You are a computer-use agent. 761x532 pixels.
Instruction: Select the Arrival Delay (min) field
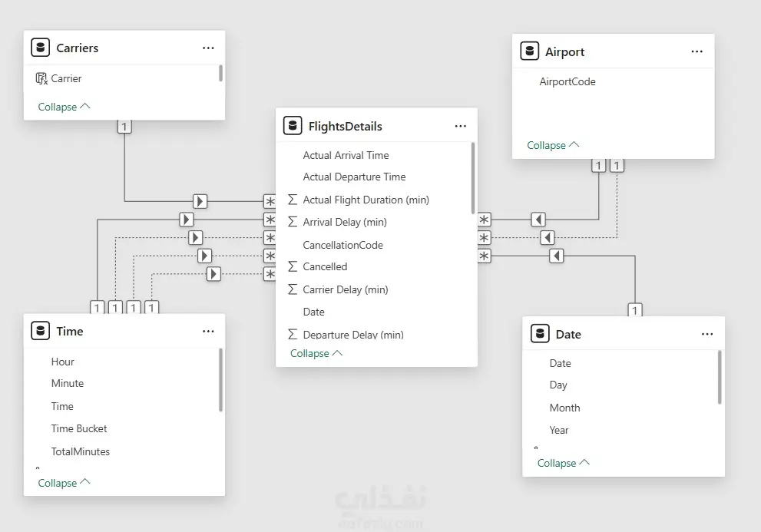(x=345, y=222)
